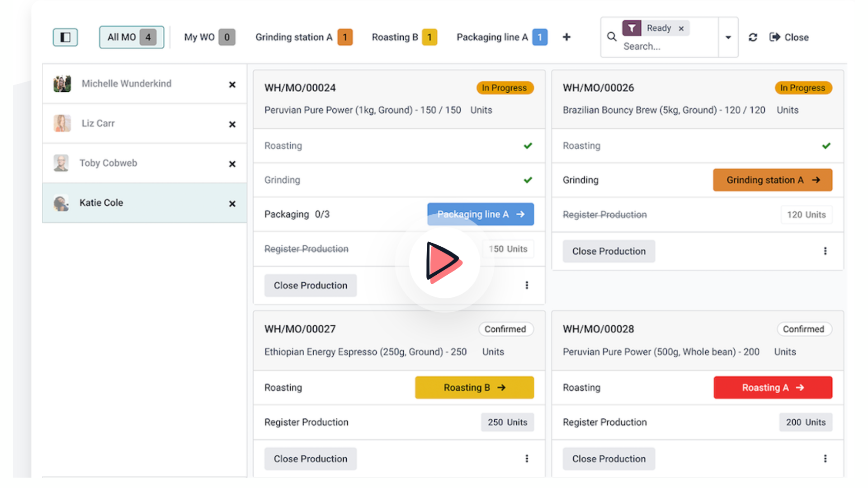Open options menu for WH/MO/00026
868x488 pixels.
point(825,251)
